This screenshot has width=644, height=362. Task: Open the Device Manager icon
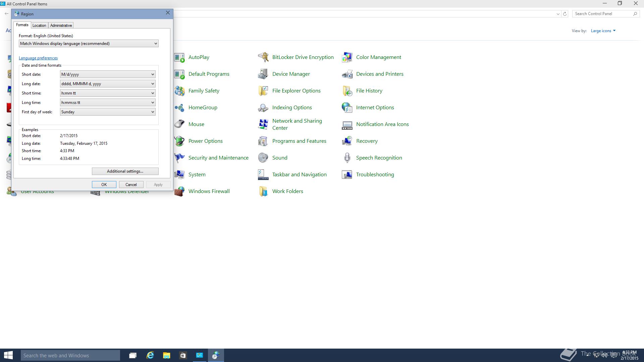(263, 74)
